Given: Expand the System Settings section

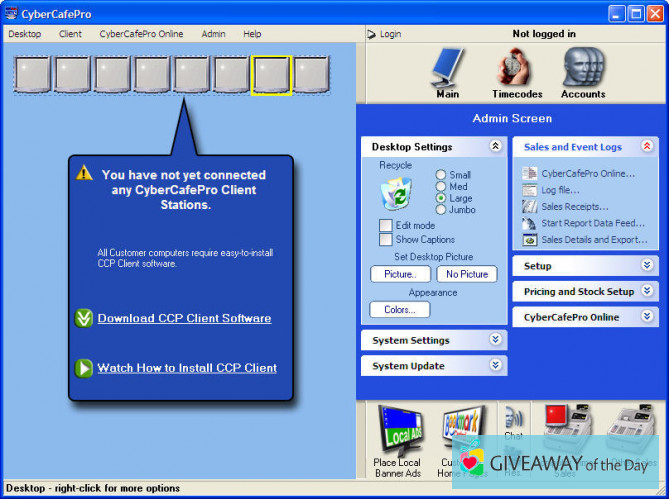Looking at the screenshot, I should point(495,340).
